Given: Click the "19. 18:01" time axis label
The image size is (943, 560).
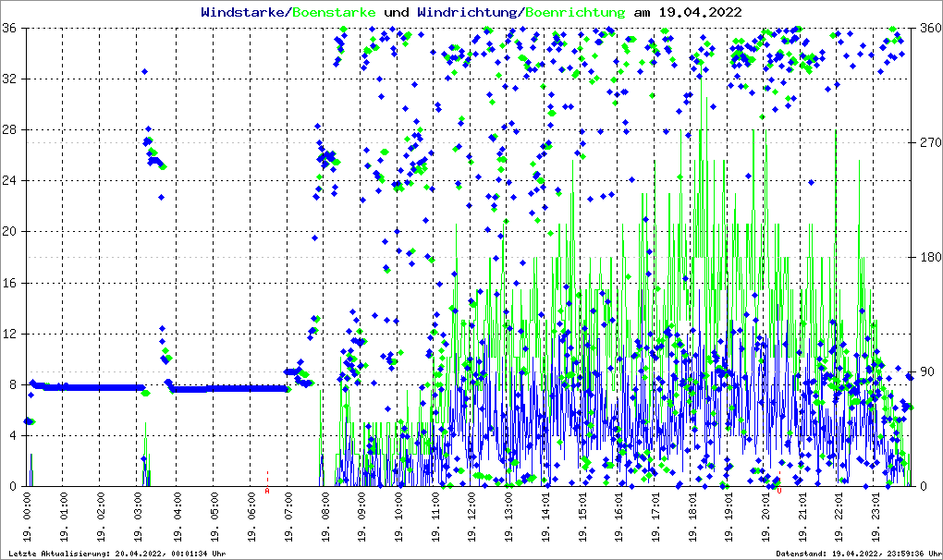Looking at the screenshot, I should pyautogui.click(x=693, y=517).
